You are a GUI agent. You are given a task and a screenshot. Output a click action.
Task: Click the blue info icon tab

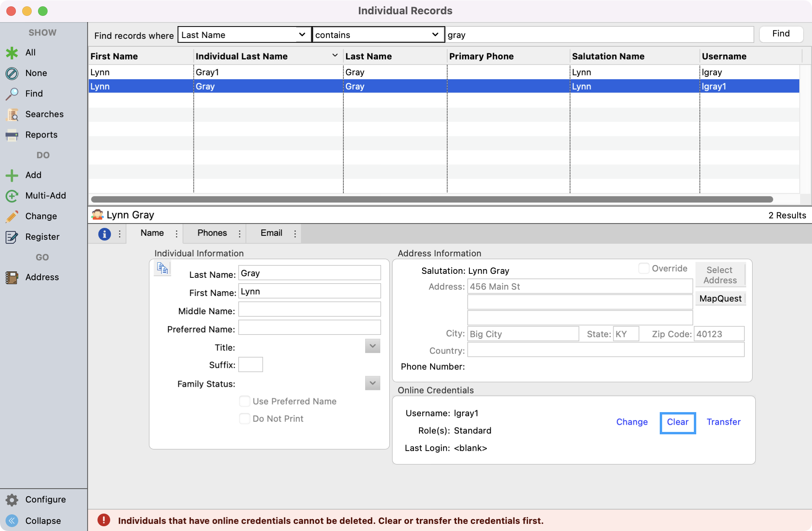[104, 234]
